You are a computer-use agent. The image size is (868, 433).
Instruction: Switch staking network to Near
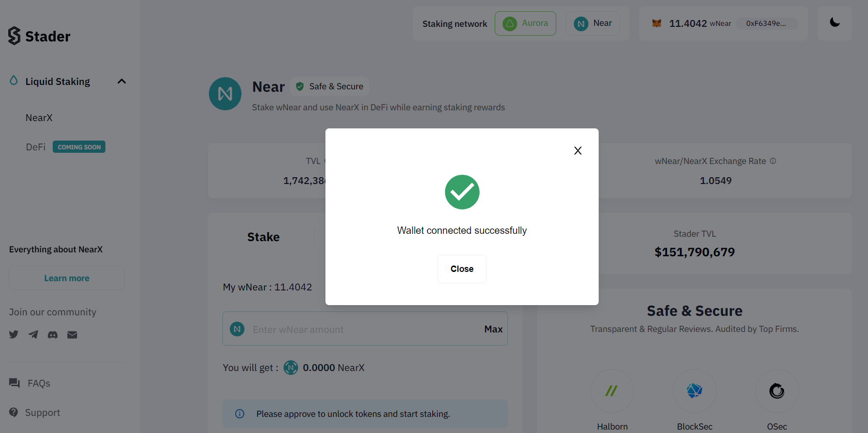[593, 23]
